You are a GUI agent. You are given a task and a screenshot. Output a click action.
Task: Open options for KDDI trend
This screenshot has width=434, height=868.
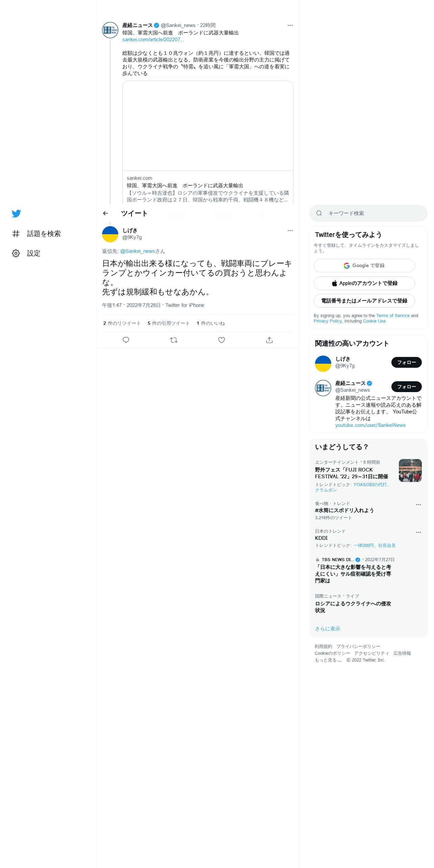click(x=418, y=532)
